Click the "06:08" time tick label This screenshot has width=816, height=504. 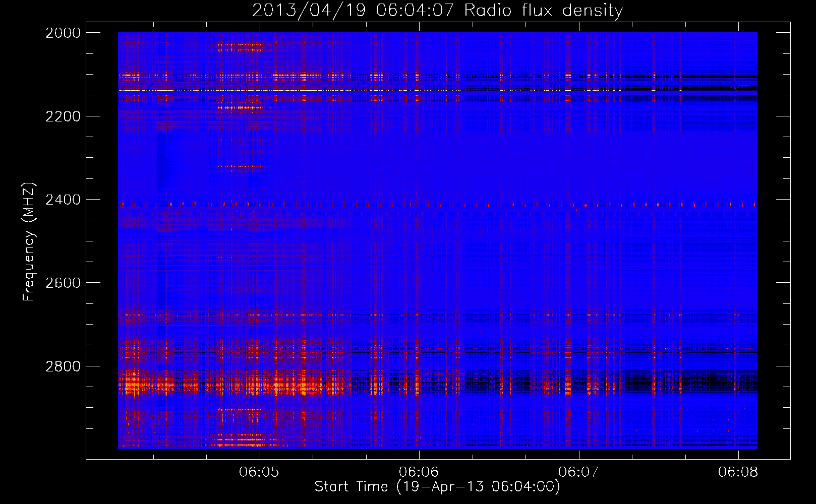click(738, 472)
